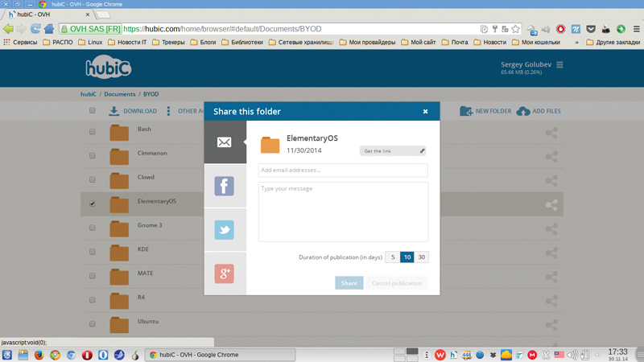Share folder via Facebook icon
Viewport: 644px width, 362px height.
(x=225, y=186)
